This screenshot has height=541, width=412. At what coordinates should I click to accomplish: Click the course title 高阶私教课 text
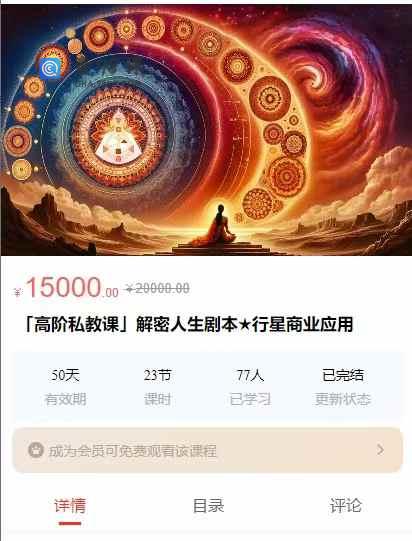pos(76,324)
